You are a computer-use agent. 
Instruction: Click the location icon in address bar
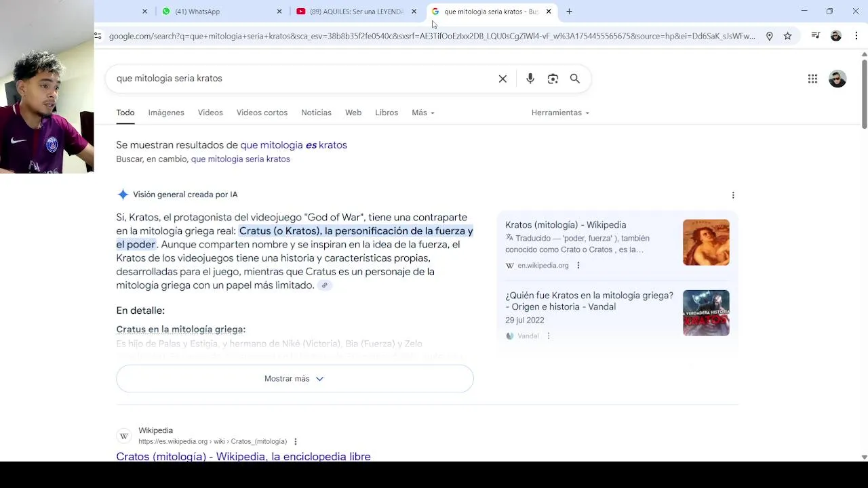pyautogui.click(x=769, y=36)
